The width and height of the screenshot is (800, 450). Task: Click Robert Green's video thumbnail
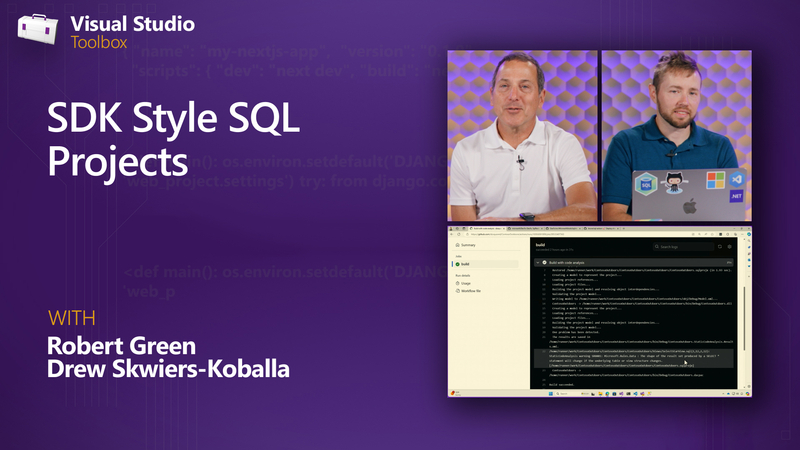[521, 135]
